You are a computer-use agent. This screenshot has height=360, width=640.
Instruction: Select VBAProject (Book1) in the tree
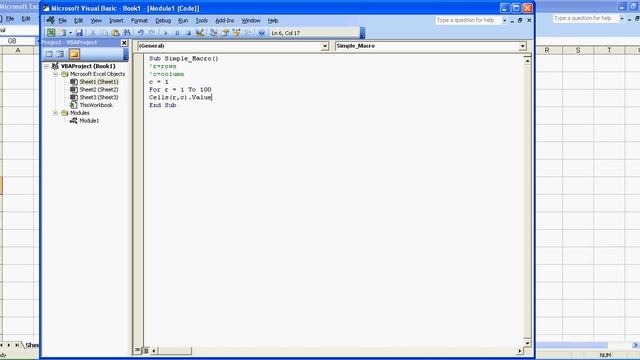point(88,66)
